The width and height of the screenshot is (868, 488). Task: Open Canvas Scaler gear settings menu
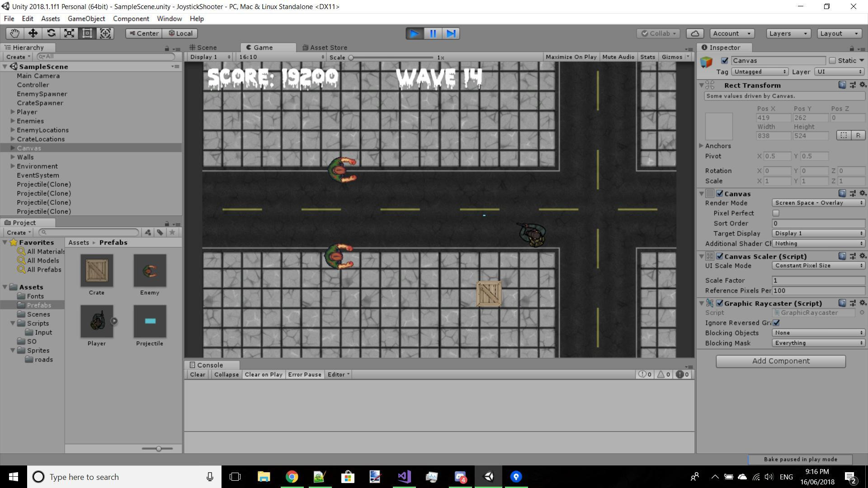point(863,256)
